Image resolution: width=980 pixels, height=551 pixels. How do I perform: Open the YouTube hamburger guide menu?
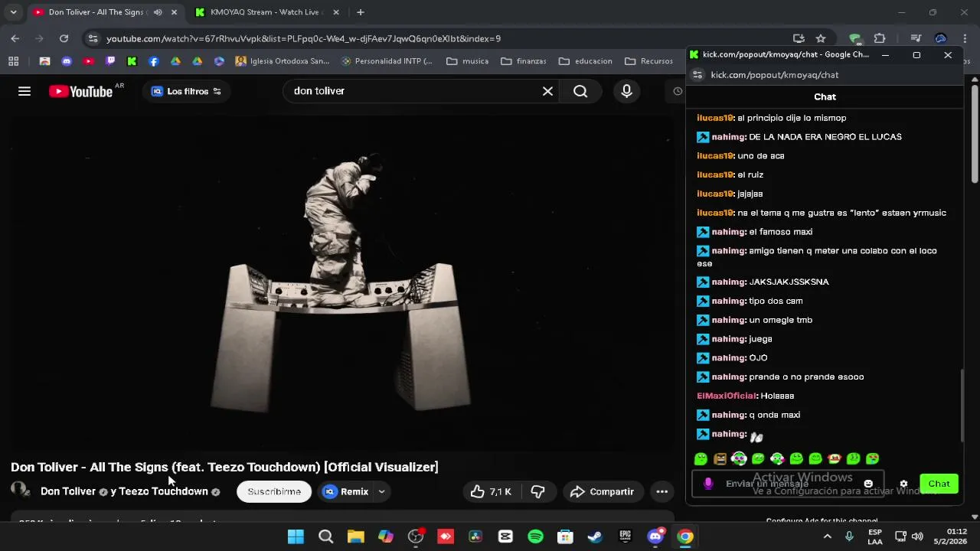[x=24, y=91]
